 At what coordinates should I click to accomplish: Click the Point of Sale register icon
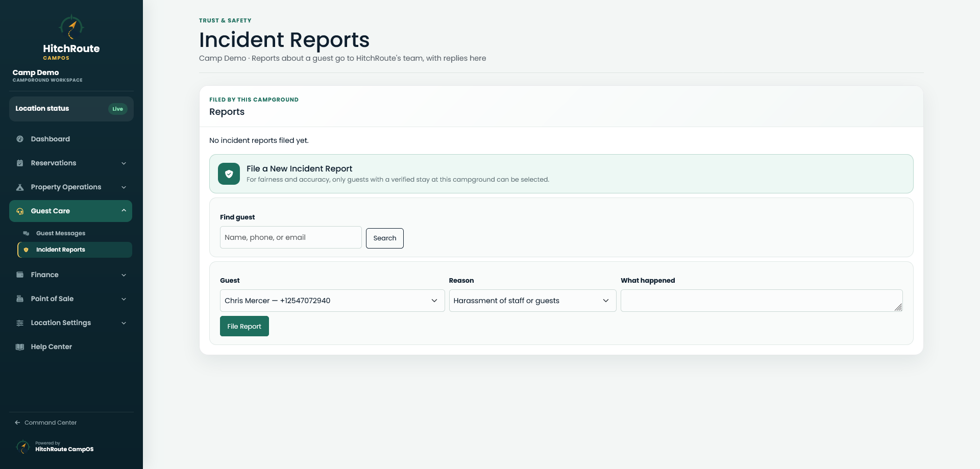(x=20, y=299)
